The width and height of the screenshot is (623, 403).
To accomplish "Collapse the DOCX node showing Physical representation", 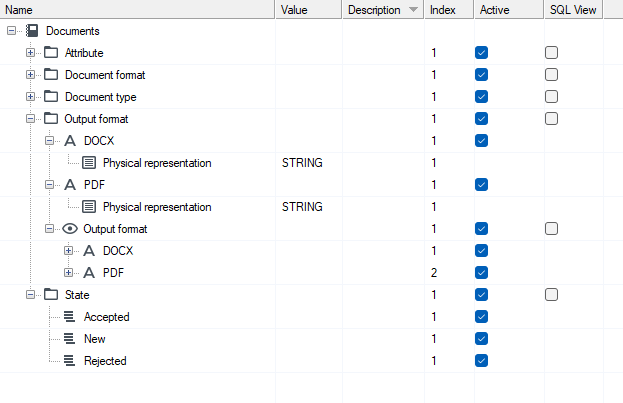I will click(x=49, y=141).
